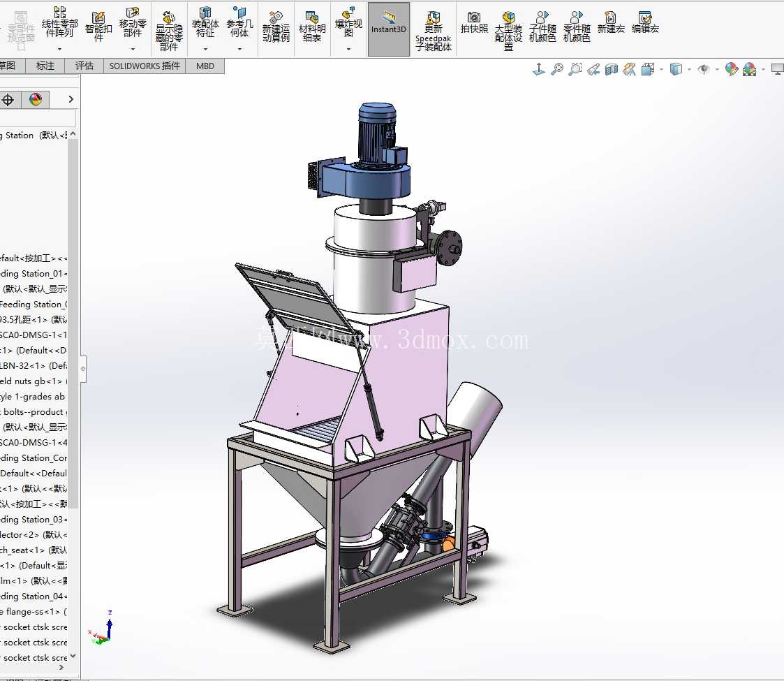Take a Snapshot (拍快照)
The height and width of the screenshot is (681, 784).
pos(474,23)
